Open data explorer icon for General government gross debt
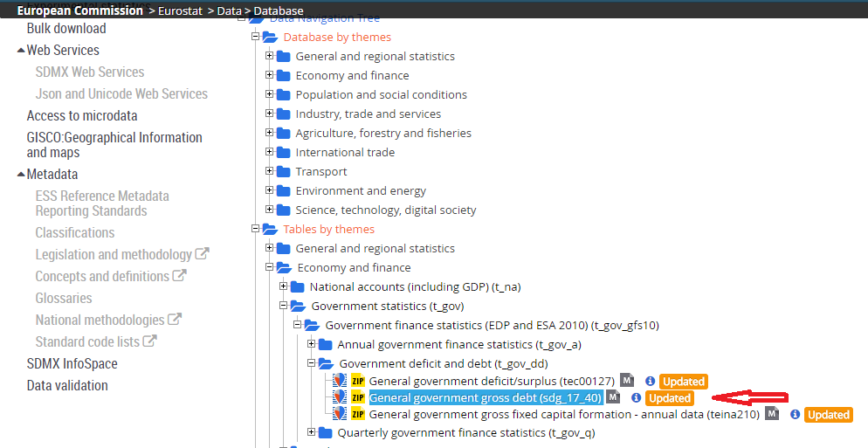The width and height of the screenshot is (868, 448). tap(340, 397)
